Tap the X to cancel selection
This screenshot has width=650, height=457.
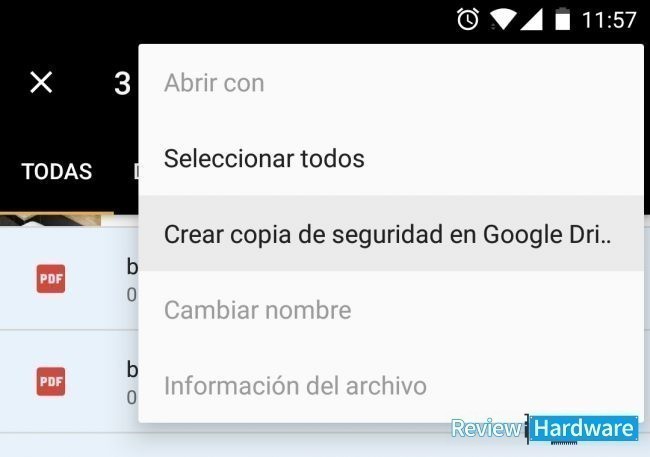point(41,82)
